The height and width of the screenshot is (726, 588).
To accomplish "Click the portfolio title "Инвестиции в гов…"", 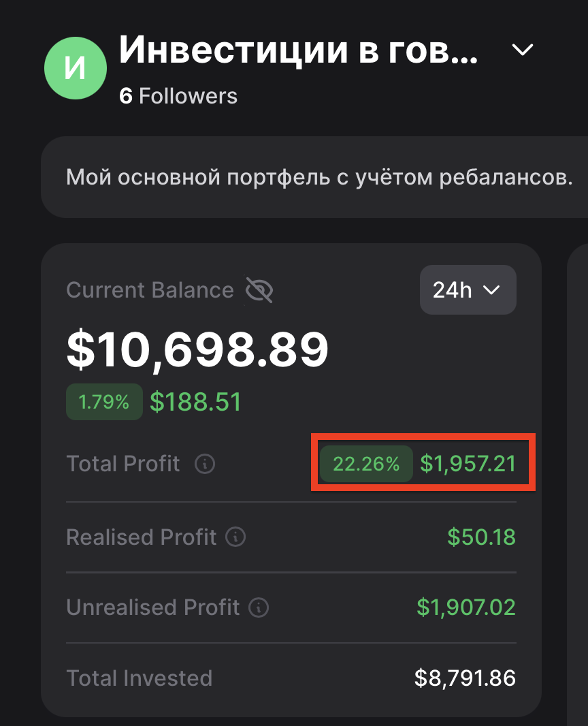I will [x=298, y=50].
